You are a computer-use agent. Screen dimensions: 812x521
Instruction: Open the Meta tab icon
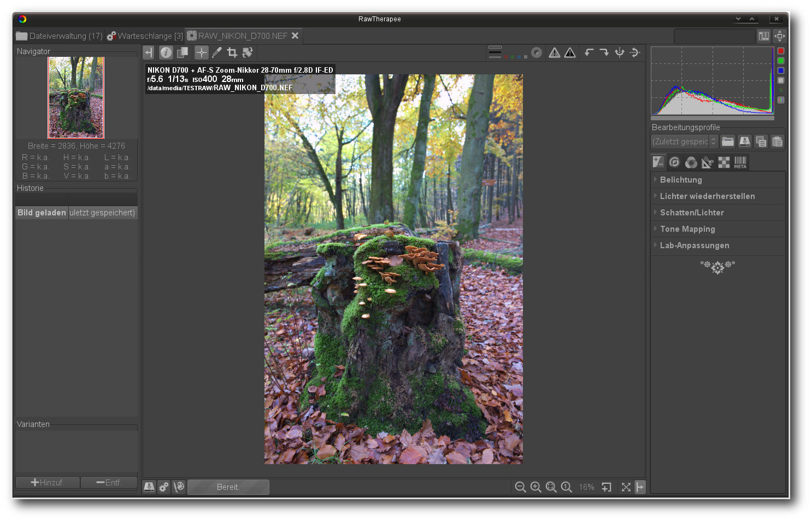(740, 162)
